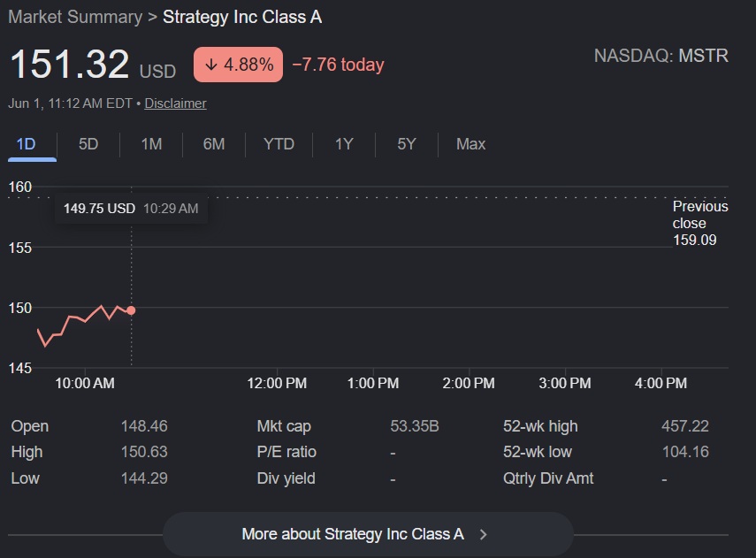Screen dimensions: 756x558
Task: Open More about Strategy Inc Class A
Action: pyautogui.click(x=368, y=534)
